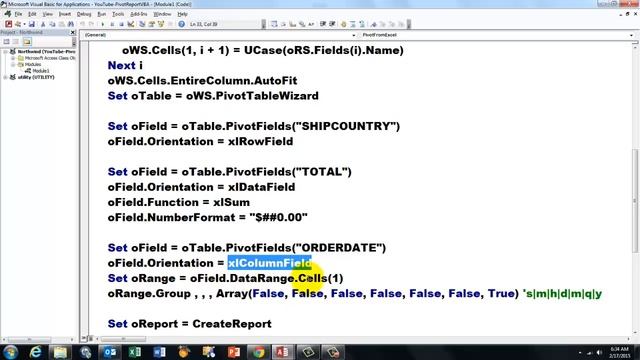Open Chrome from the taskbar
The height and width of the screenshot is (360, 640).
[x=258, y=352]
